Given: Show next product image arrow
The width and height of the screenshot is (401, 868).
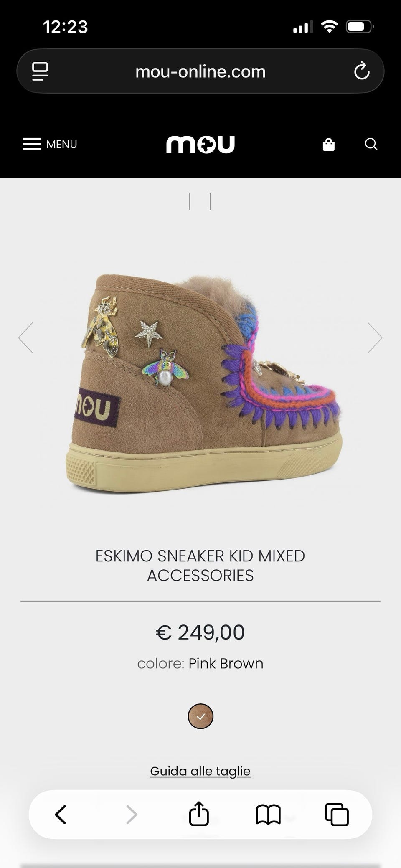Looking at the screenshot, I should 375,338.
